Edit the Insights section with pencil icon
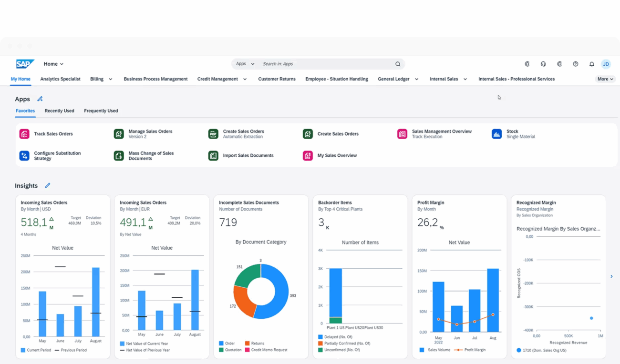Image resolution: width=620 pixels, height=364 pixels. click(x=48, y=185)
